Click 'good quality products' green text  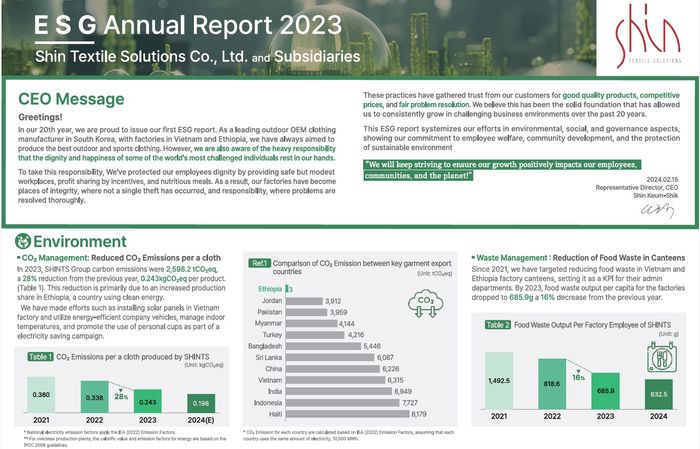[599, 95]
